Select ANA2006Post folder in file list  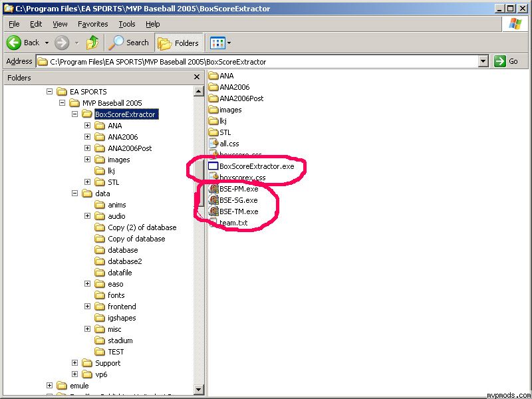coord(236,98)
